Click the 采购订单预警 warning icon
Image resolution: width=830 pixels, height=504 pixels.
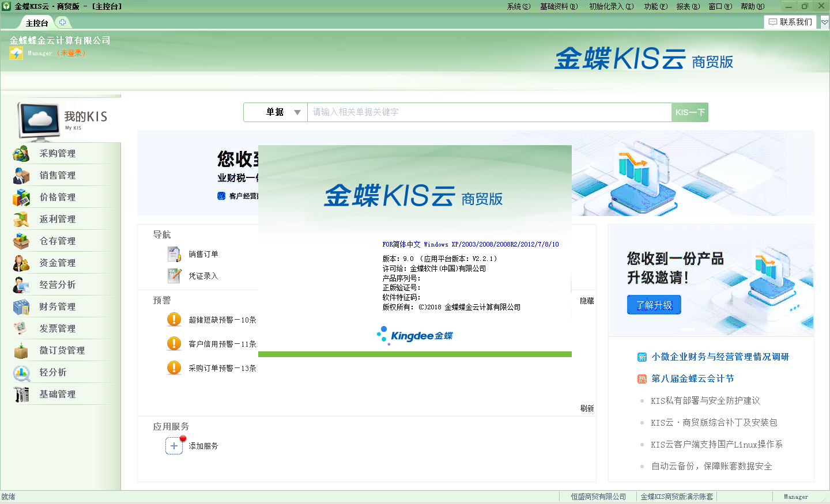pyautogui.click(x=174, y=368)
